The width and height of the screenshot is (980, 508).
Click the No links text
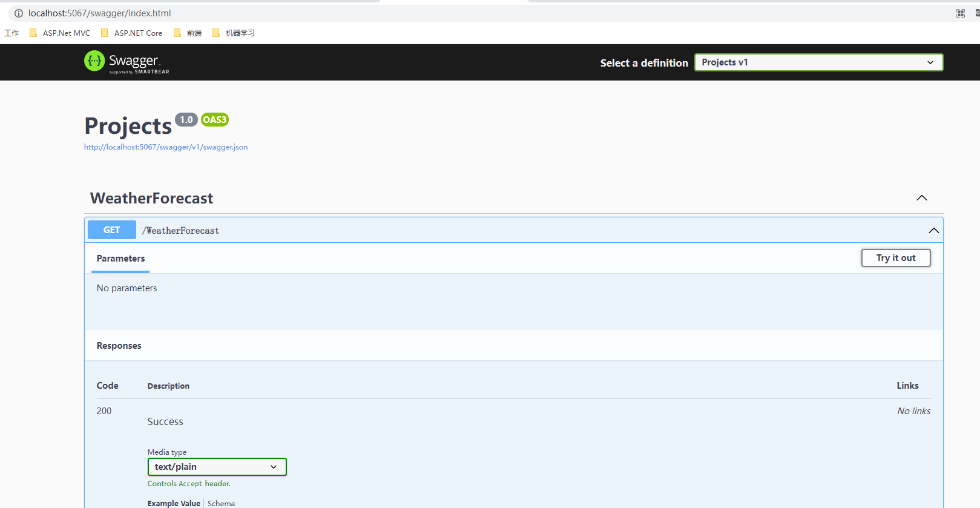[x=914, y=411]
